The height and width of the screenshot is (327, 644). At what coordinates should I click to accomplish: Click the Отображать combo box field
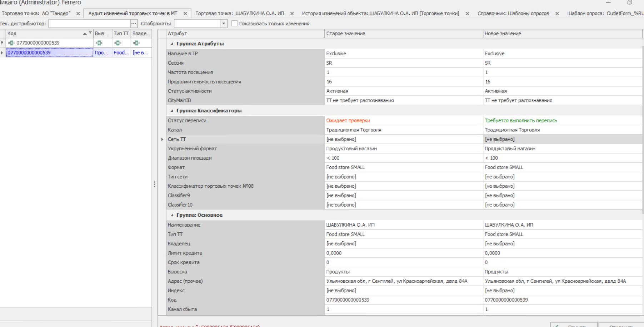point(197,24)
